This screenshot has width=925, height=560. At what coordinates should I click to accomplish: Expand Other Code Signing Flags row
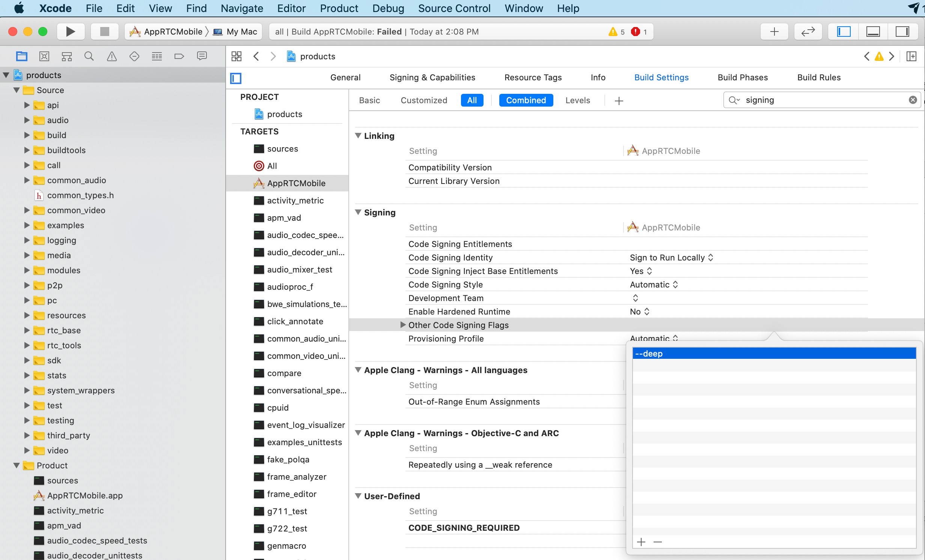click(x=403, y=325)
